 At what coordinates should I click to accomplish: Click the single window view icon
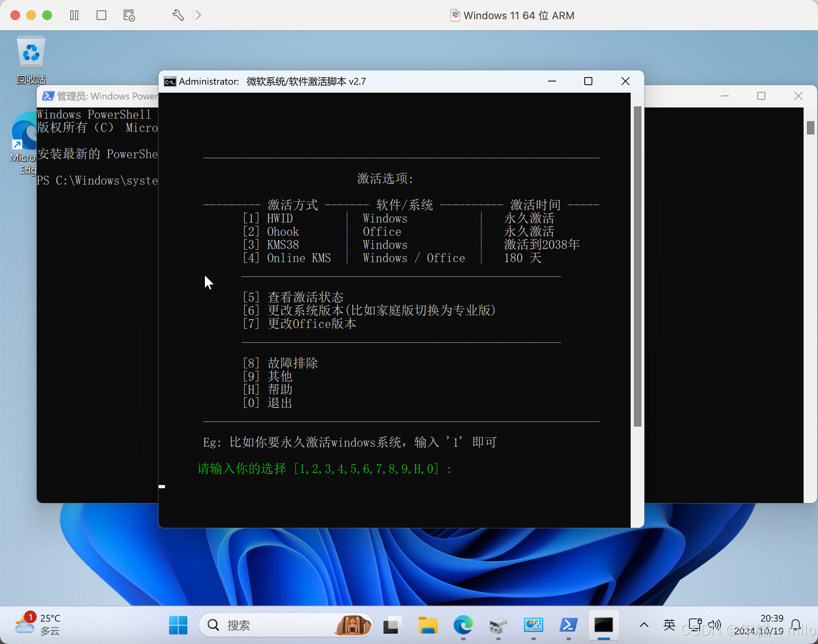[x=101, y=15]
